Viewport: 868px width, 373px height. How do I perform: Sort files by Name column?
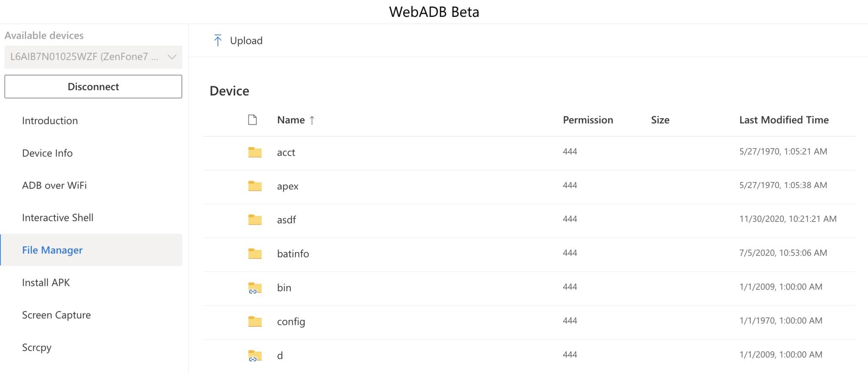(291, 120)
